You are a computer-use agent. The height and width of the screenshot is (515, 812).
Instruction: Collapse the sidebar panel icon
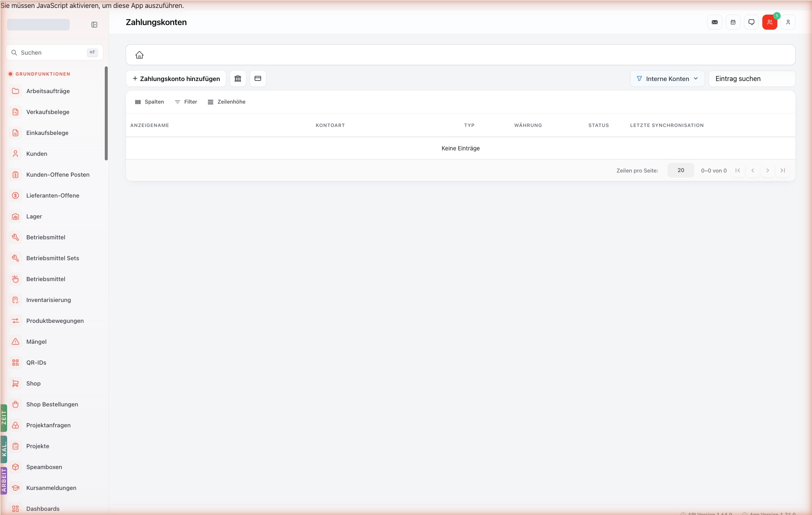click(94, 25)
